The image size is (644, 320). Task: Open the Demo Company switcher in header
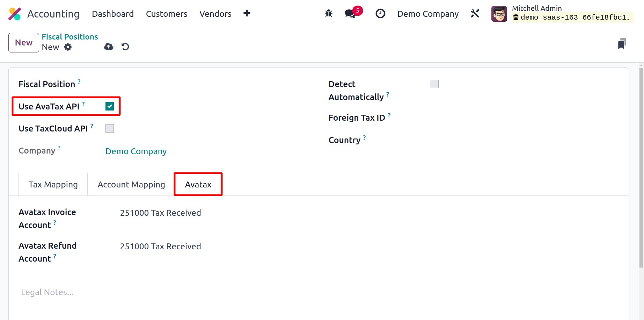click(x=428, y=14)
